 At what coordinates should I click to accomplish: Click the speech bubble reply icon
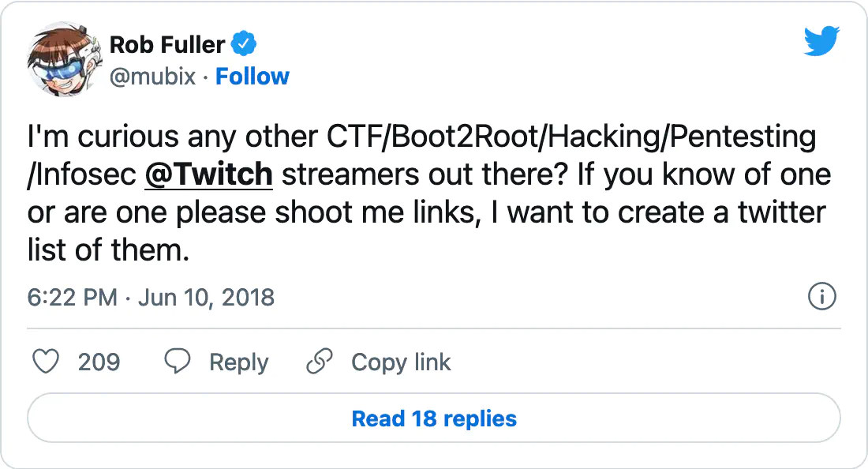[x=177, y=362]
